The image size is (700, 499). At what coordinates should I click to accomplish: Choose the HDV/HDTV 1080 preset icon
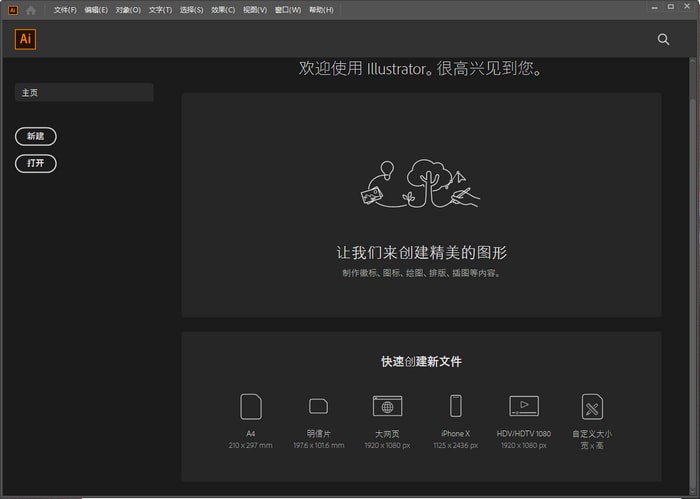(x=524, y=406)
